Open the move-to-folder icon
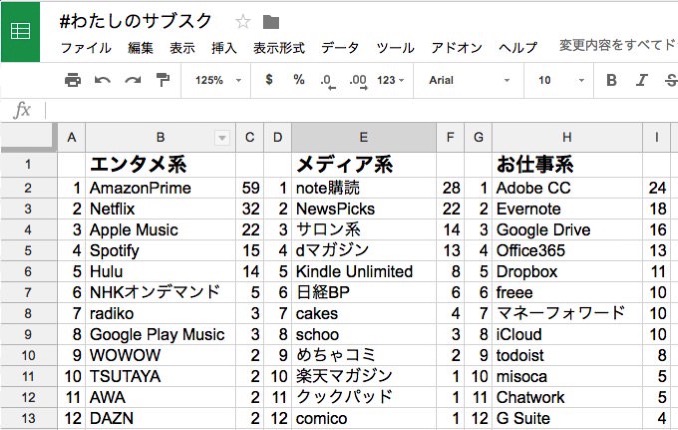Screen dimensions: 678x430 click(x=271, y=22)
